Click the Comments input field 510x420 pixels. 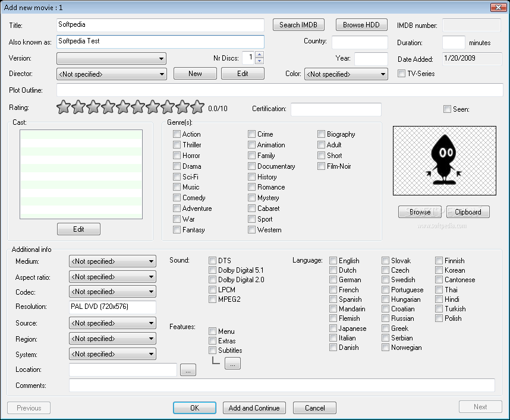pos(282,385)
